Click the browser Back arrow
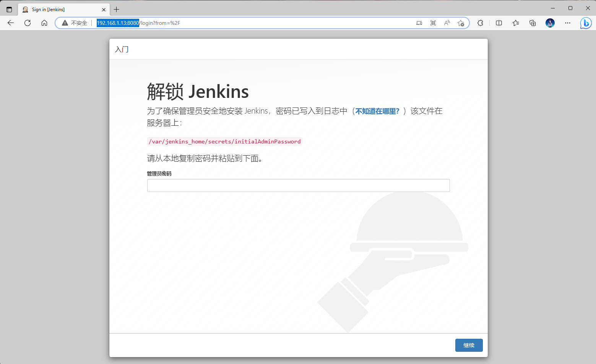The height and width of the screenshot is (364, 596). click(x=11, y=23)
